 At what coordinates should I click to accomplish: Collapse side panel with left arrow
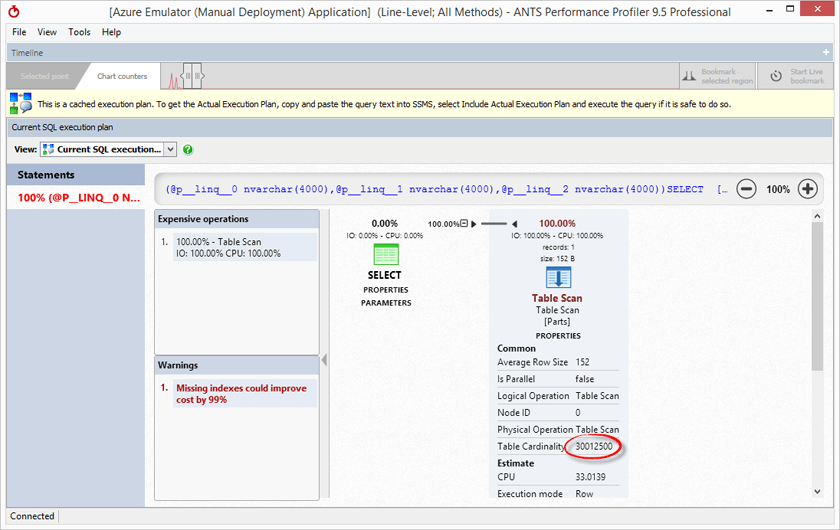tap(324, 361)
